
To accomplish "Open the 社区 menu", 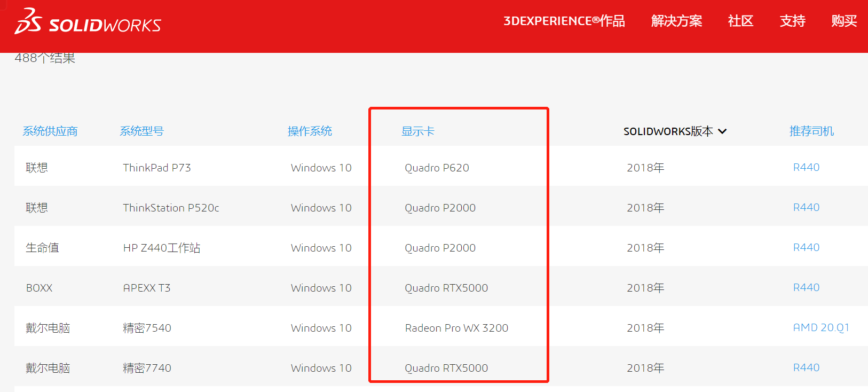I will point(740,21).
